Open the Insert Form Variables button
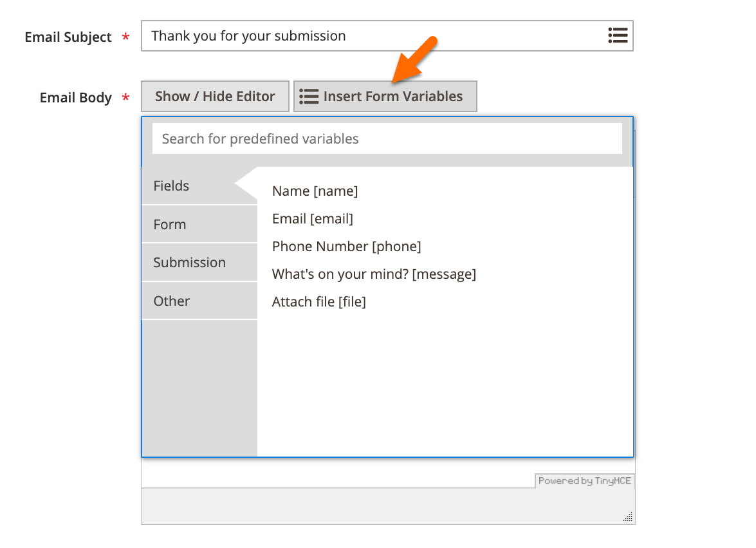Viewport: 756px width, 548px height. pos(385,97)
